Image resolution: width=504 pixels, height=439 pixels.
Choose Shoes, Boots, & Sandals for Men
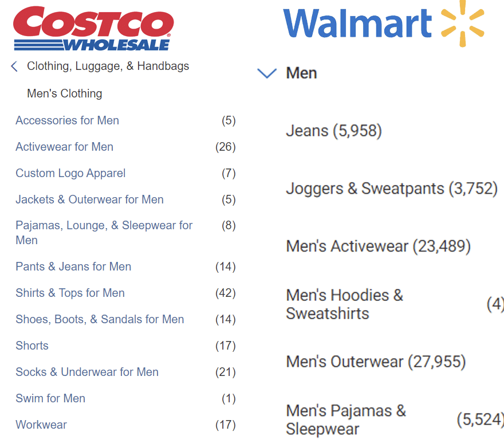pyautogui.click(x=100, y=319)
